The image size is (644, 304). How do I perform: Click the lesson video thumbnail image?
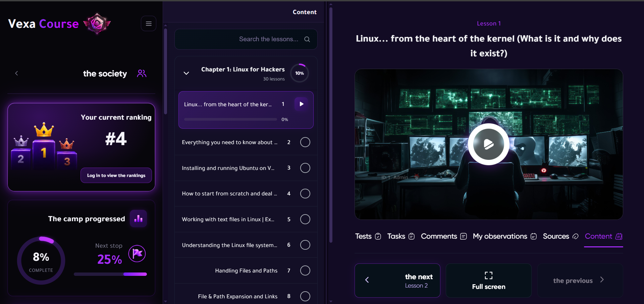click(489, 144)
